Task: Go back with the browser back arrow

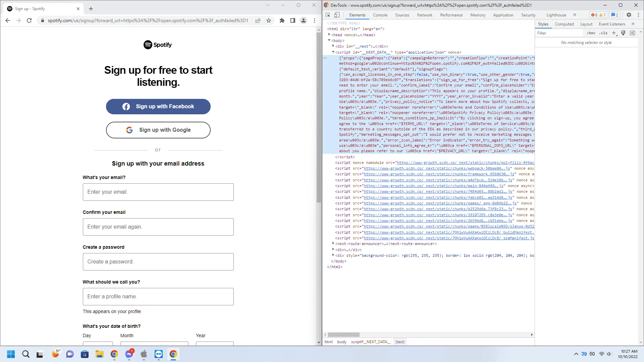Action: [8, 20]
